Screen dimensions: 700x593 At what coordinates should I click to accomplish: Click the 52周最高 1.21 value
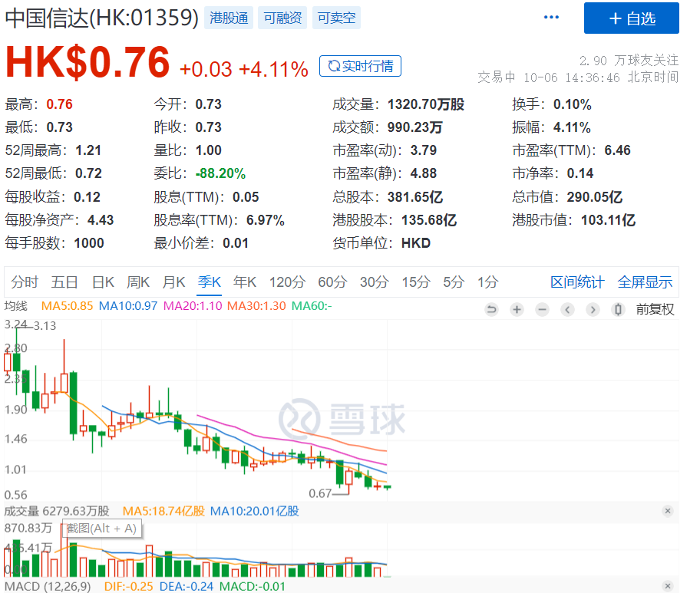88,150
